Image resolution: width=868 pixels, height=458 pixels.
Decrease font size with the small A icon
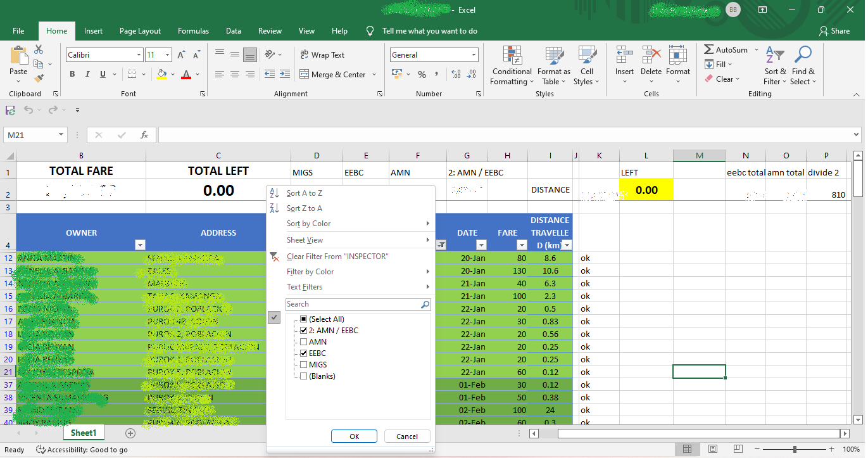click(x=197, y=55)
